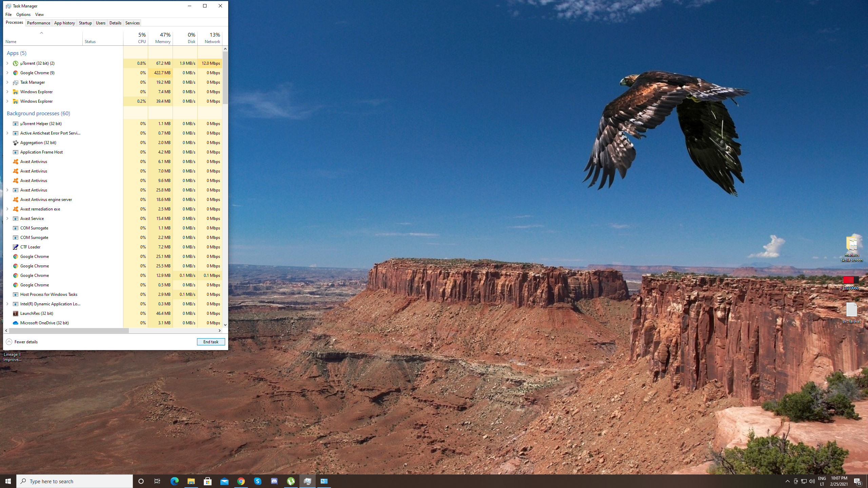Open Microsoft Edge from the taskbar
Image resolution: width=868 pixels, height=488 pixels.
click(174, 481)
